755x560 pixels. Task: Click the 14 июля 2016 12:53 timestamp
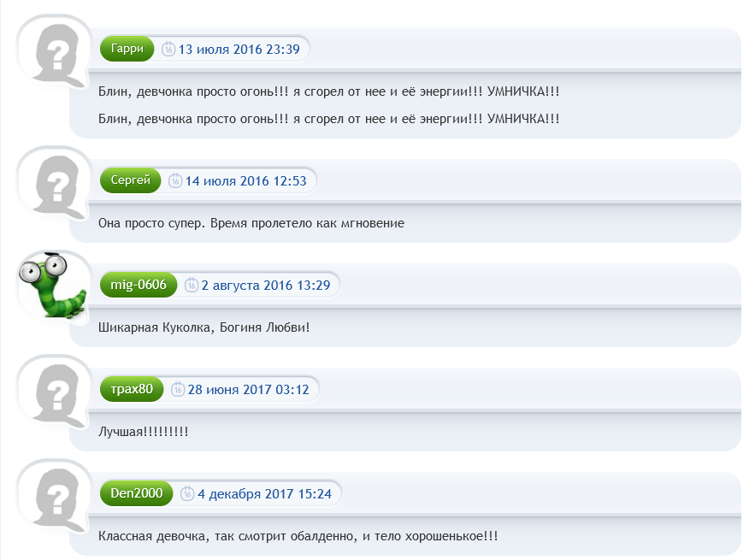click(x=245, y=180)
